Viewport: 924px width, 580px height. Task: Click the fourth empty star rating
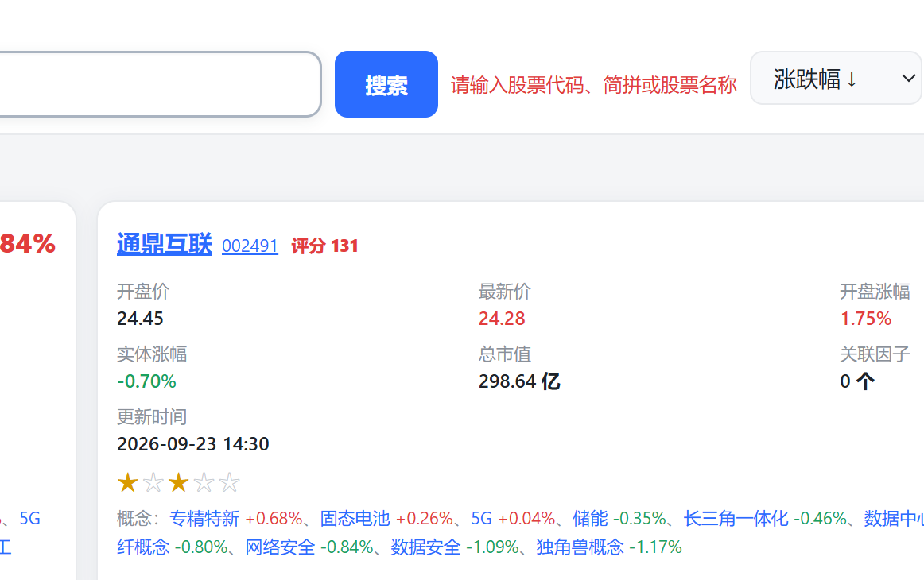pos(204,483)
